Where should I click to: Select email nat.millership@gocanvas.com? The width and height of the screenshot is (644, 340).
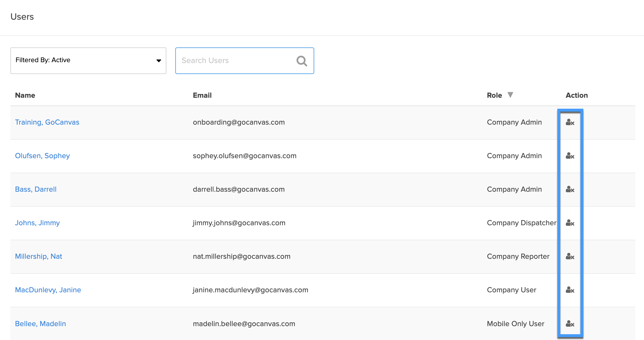[242, 256]
